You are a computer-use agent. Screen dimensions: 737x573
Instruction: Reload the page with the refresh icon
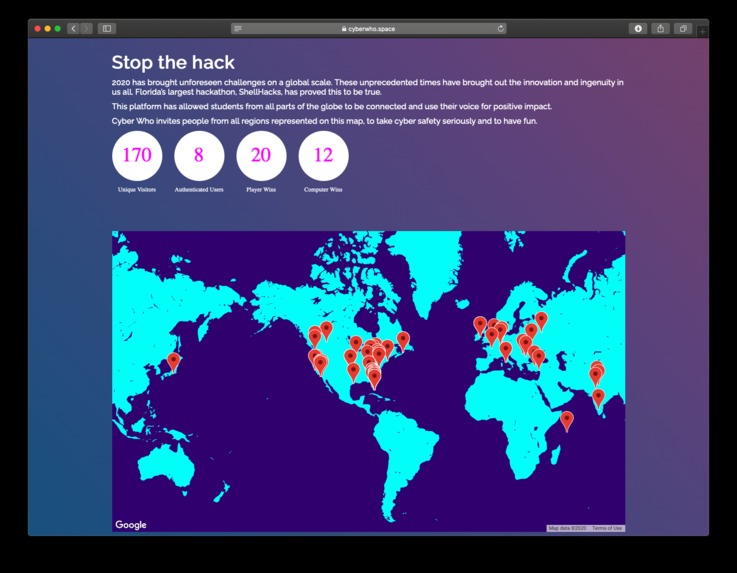click(x=501, y=29)
